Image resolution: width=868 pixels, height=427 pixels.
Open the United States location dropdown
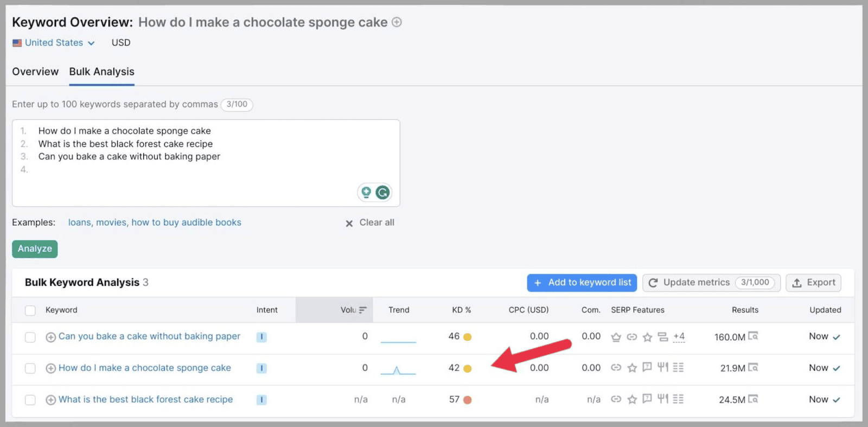91,43
